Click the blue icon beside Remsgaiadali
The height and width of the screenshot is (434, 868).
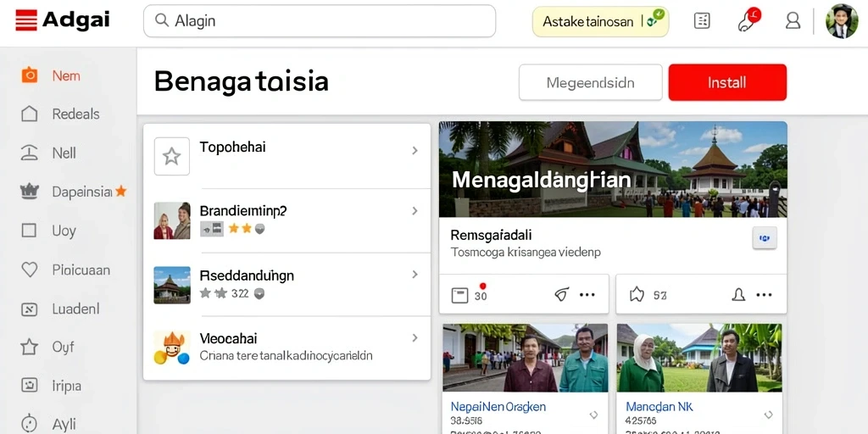click(x=765, y=238)
